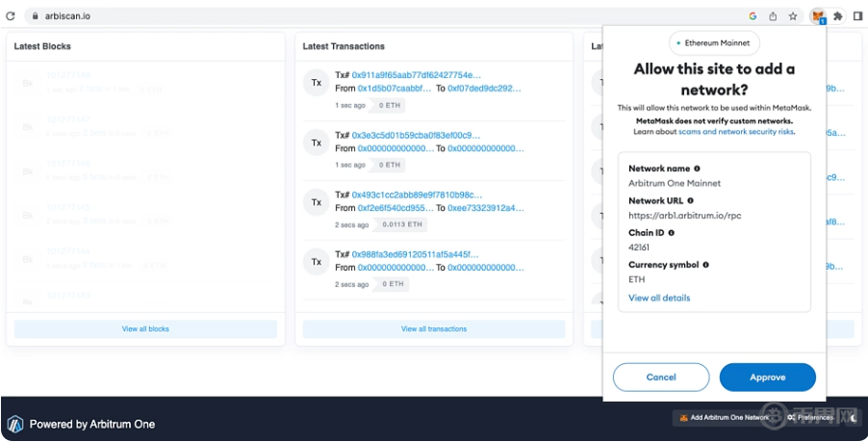
Task: Click View all transactions button
Action: pos(434,329)
